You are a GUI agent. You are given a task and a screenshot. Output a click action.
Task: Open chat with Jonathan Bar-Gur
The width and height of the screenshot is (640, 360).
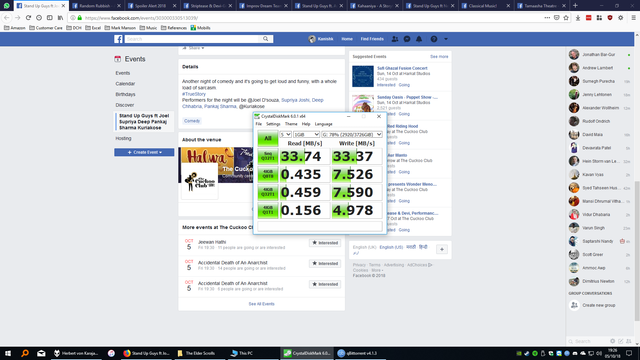599,55
